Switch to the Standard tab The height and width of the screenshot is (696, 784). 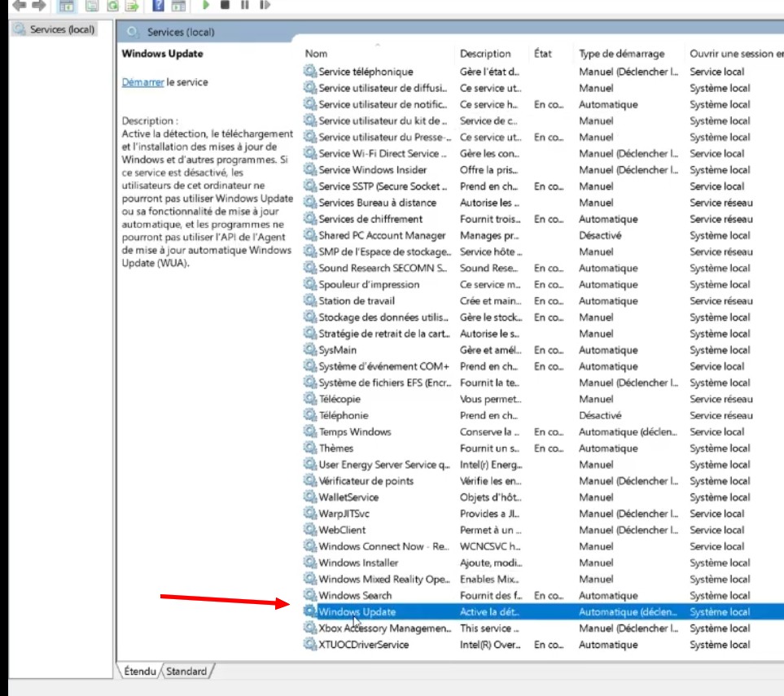186,672
